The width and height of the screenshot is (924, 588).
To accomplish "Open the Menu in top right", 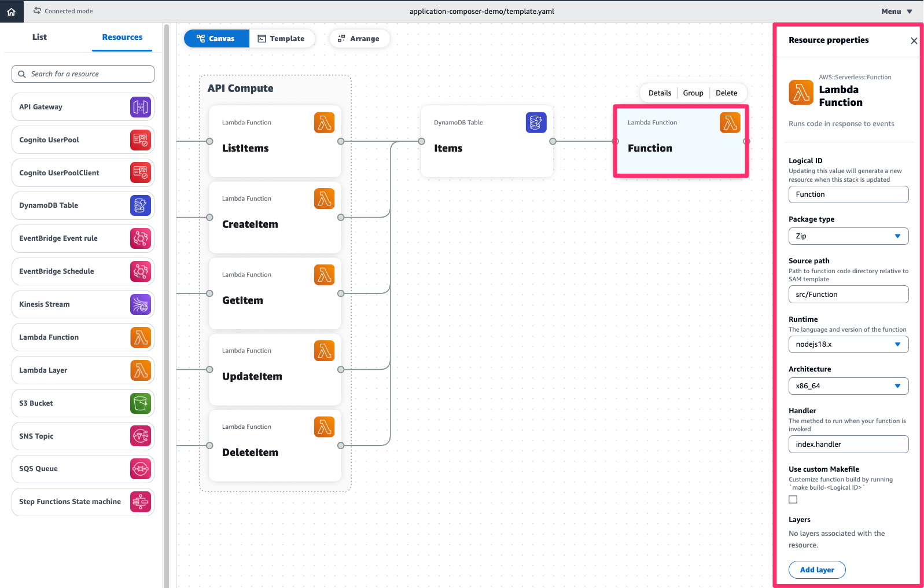I will click(x=896, y=12).
